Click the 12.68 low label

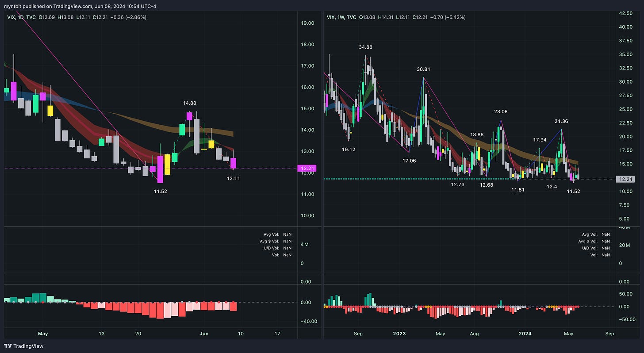click(487, 184)
